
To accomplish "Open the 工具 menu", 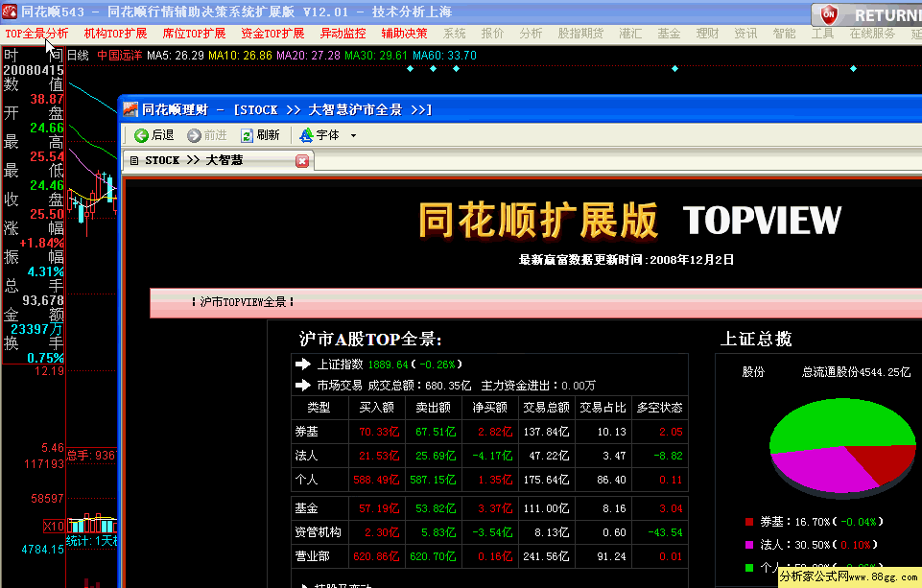I will pyautogui.click(x=822, y=34).
